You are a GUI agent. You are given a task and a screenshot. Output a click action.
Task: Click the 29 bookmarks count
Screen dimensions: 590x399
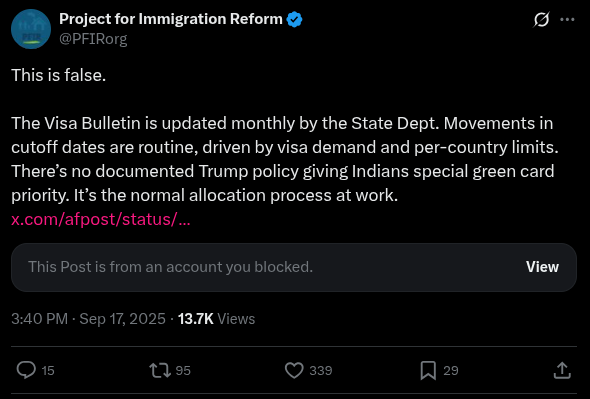[451, 371]
